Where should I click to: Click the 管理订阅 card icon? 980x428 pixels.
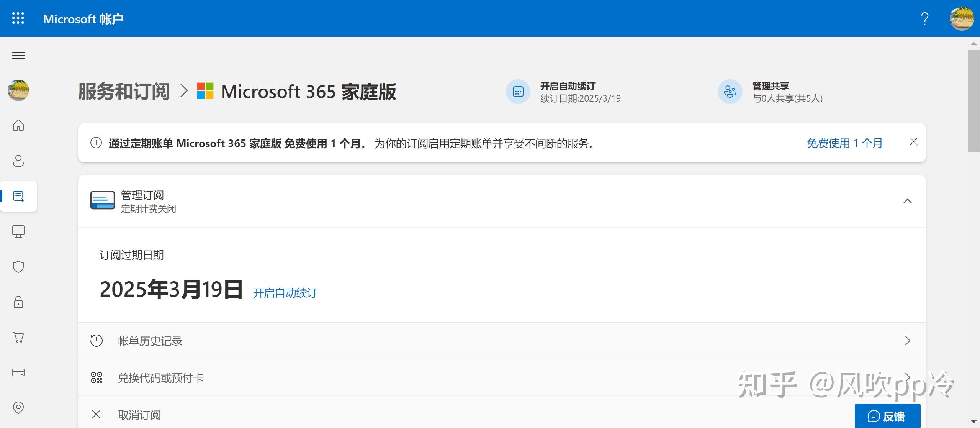tap(102, 200)
